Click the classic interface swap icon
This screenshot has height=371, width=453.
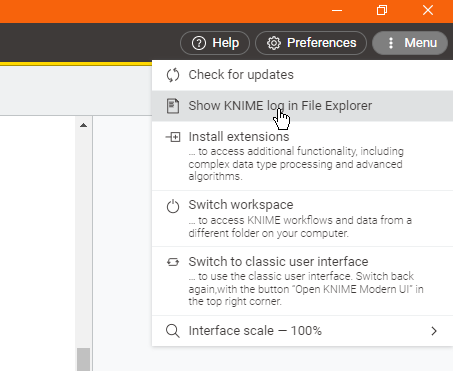(173, 262)
